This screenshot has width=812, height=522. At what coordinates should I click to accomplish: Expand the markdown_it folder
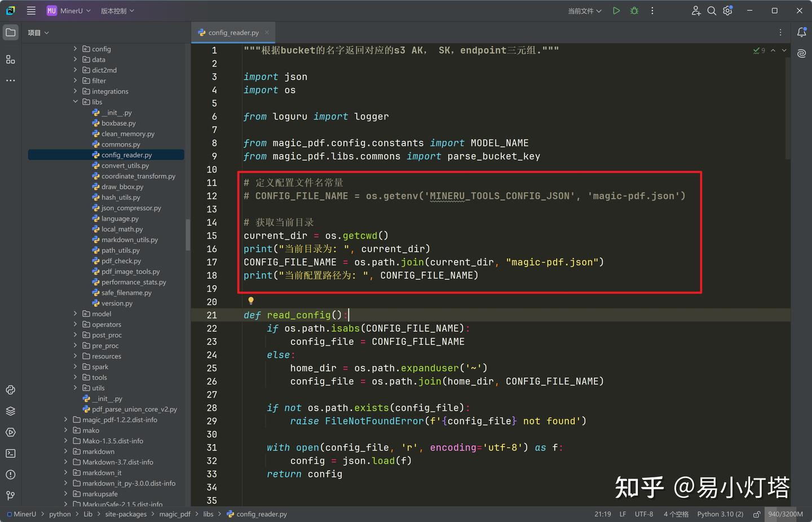click(66, 472)
